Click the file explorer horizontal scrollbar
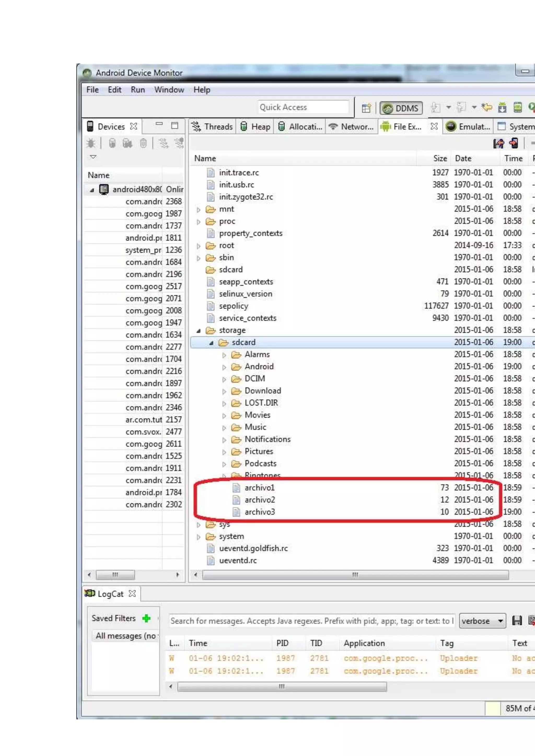Image resolution: width=535 pixels, height=756 pixels. click(x=355, y=575)
